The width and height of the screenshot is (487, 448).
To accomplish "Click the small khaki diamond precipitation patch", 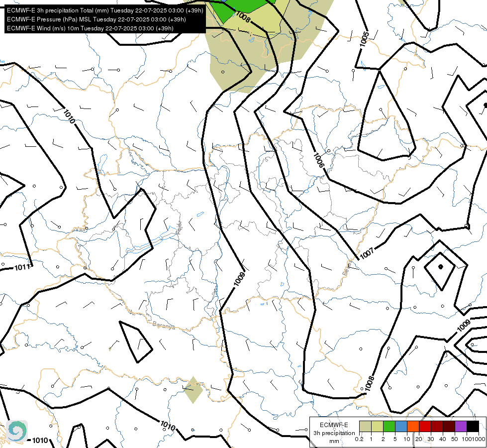I will point(193,390).
